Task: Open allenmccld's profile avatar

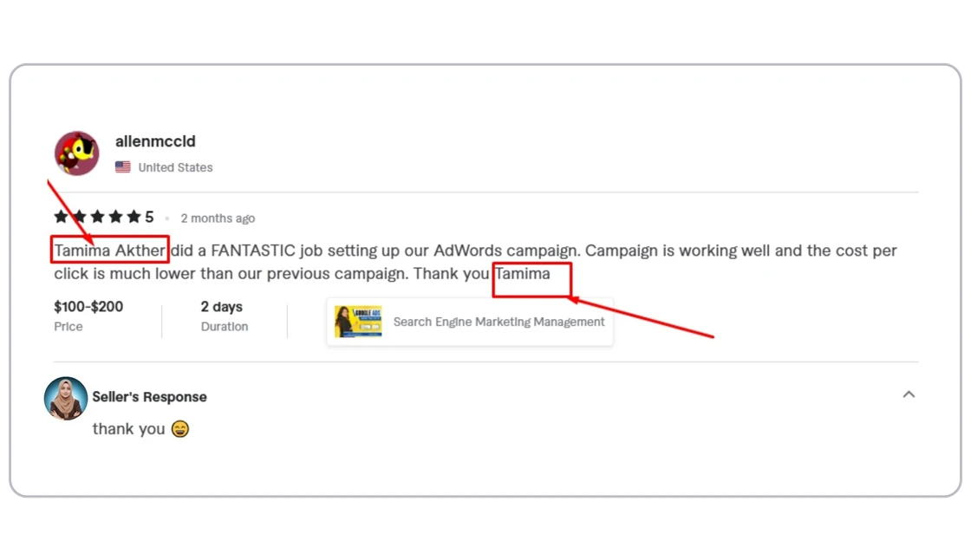Action: point(77,153)
